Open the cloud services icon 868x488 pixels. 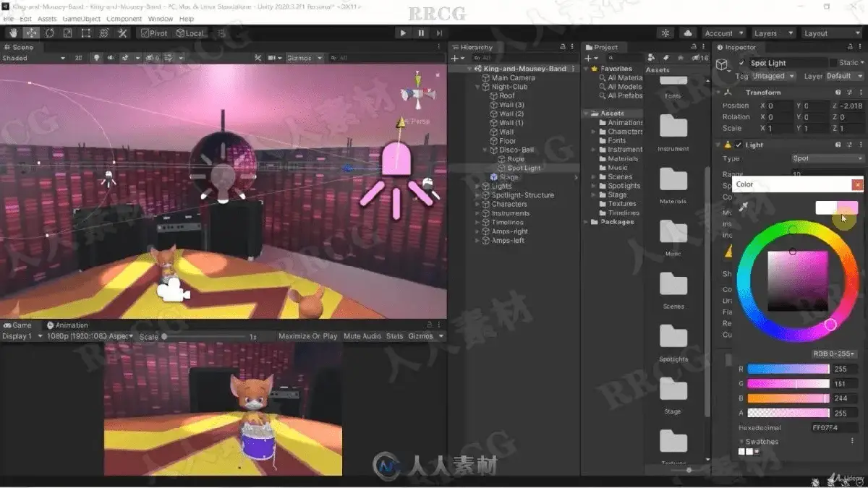tap(688, 33)
